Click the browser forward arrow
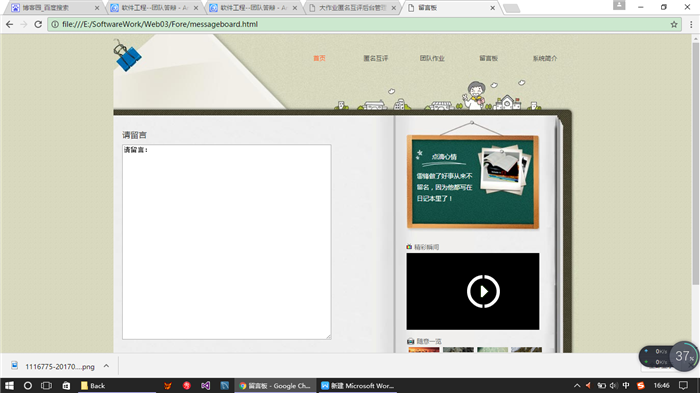 pos(24,25)
